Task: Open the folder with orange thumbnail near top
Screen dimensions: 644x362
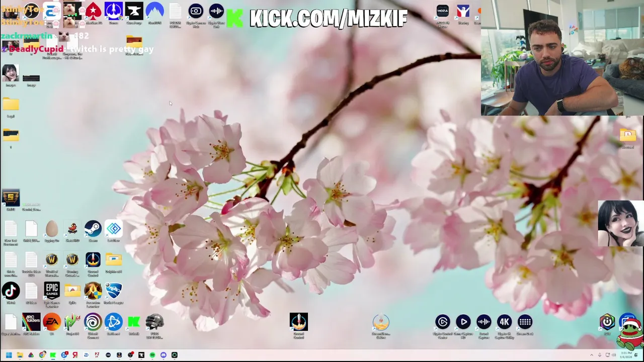Action: pos(134,42)
